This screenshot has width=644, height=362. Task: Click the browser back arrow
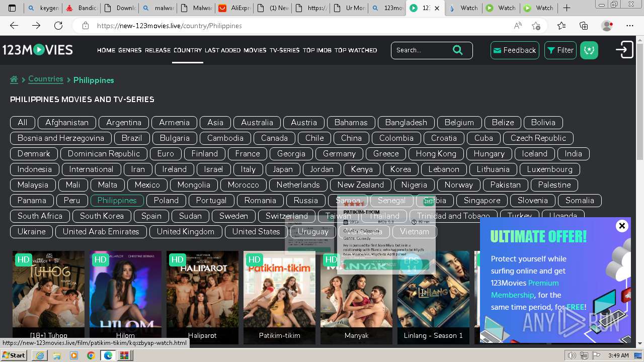click(x=14, y=26)
